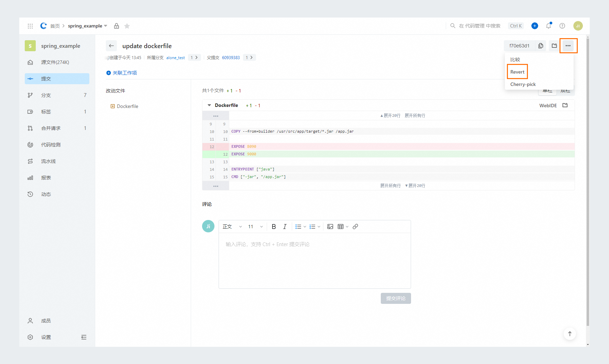The height and width of the screenshot is (364, 609).
Task: Go back with the left arrow button
Action: (111, 46)
